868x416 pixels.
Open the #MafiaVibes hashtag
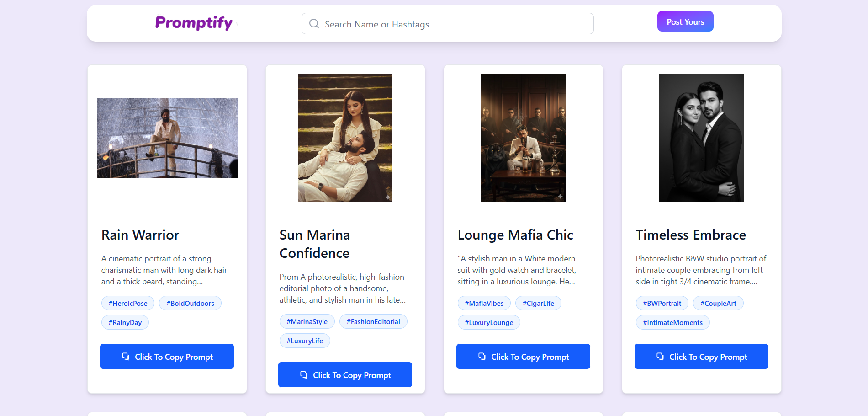point(484,303)
